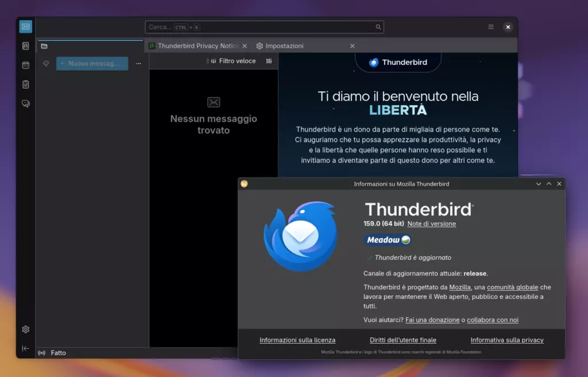Click the get messages icon
Screen dimensions: 588x377
pos(46,63)
